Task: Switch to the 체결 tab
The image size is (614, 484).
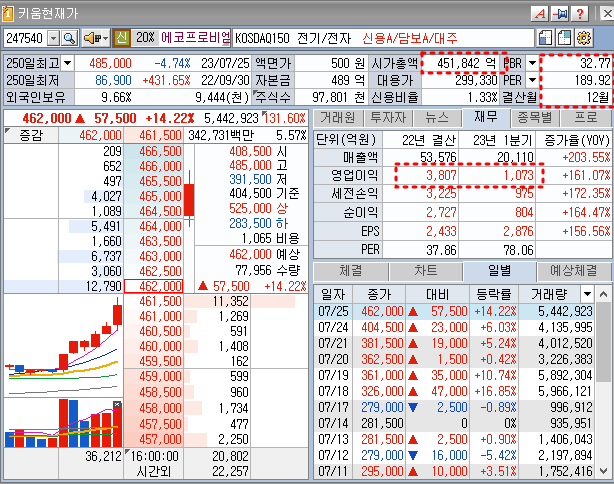Action: coord(351,271)
